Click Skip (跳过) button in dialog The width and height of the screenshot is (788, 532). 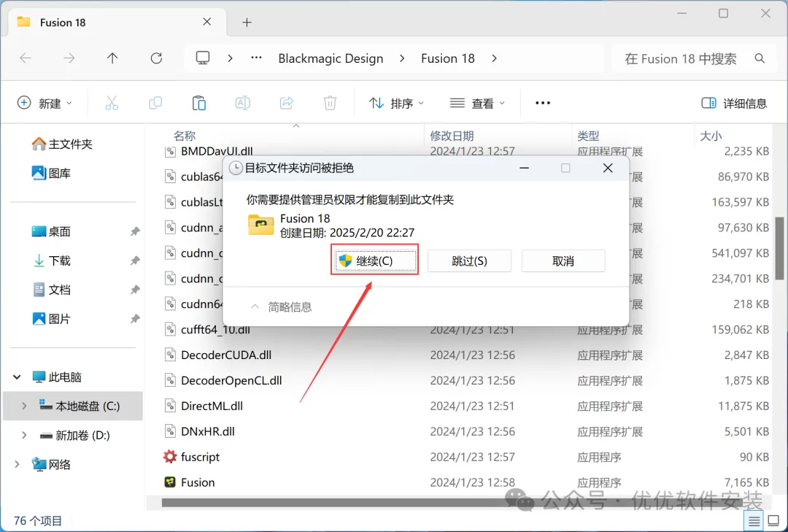point(469,261)
